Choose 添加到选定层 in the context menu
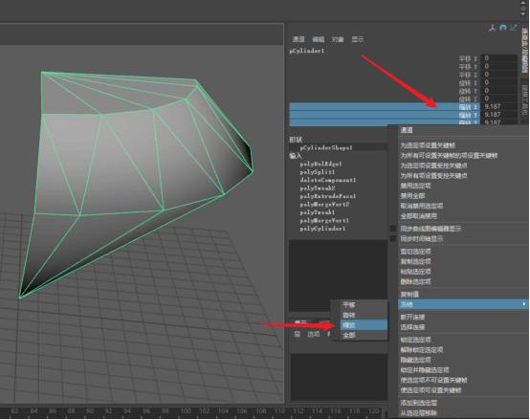 (418, 403)
